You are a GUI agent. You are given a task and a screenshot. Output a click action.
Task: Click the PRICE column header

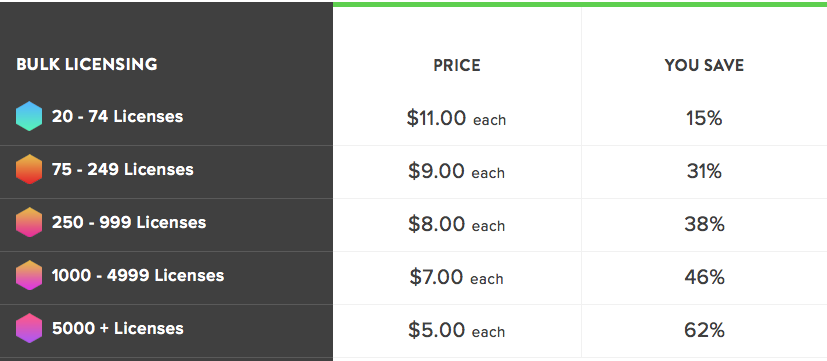[457, 65]
